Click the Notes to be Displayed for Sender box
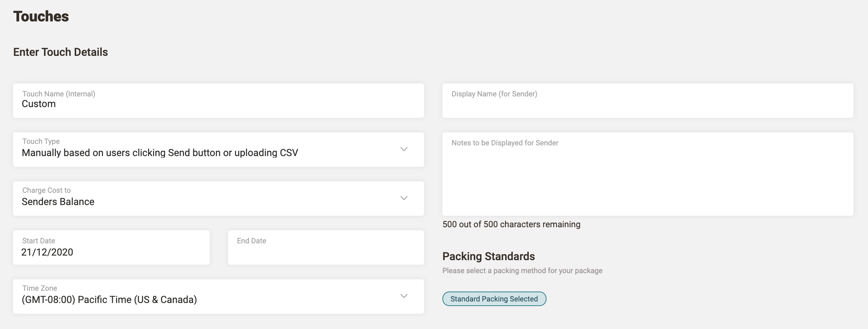 pyautogui.click(x=648, y=174)
